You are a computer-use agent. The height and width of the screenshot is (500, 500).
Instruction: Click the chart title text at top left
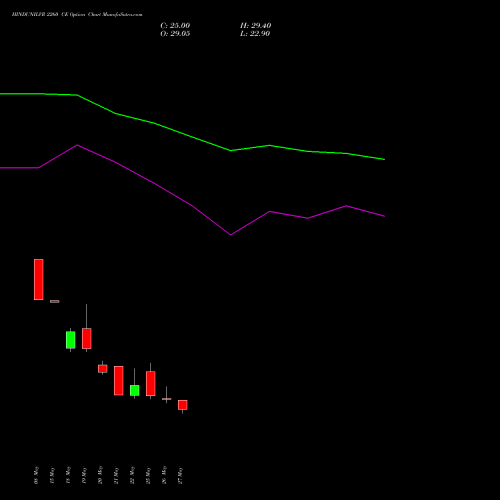click(77, 15)
